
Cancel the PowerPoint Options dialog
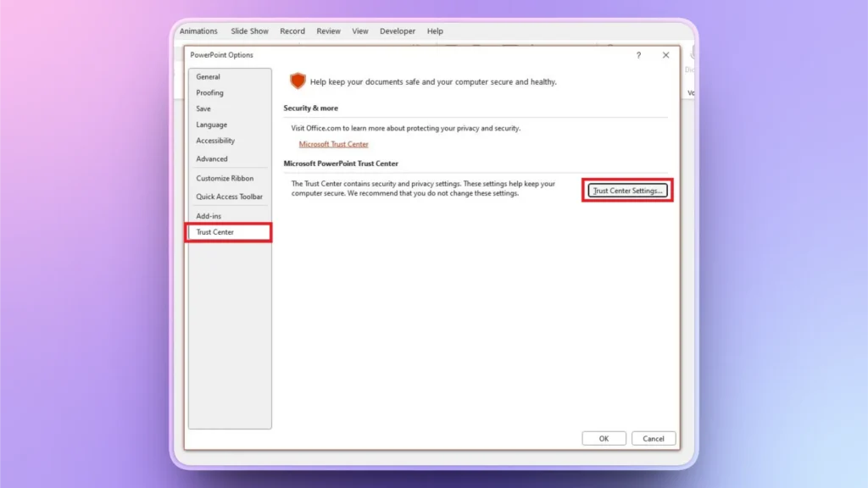pos(653,438)
